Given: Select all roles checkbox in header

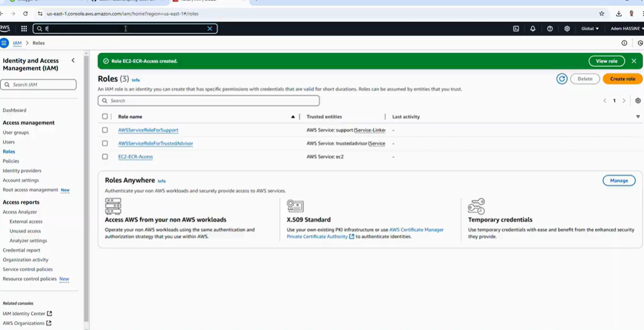Looking at the screenshot, I should click(105, 117).
